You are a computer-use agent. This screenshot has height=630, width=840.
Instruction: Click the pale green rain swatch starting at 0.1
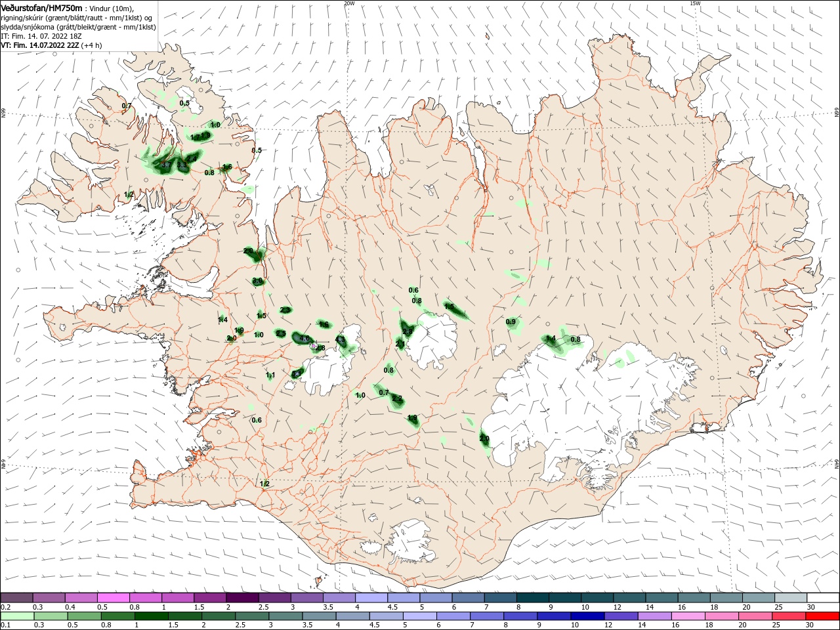[17, 616]
